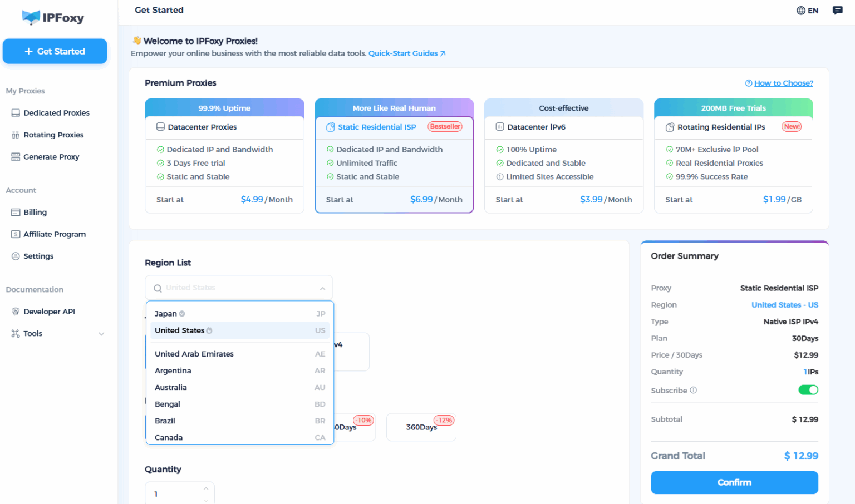Open the Billing page icon

15,212
